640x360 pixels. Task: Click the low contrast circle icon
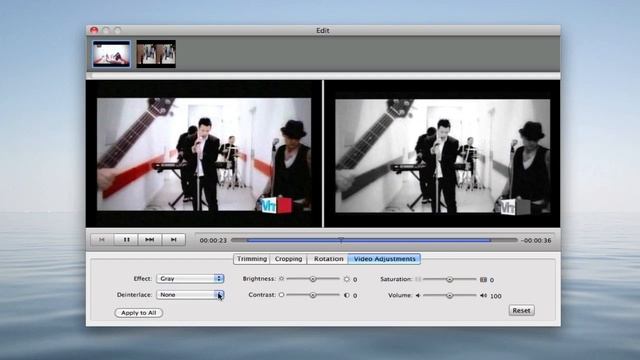pyautogui.click(x=281, y=295)
